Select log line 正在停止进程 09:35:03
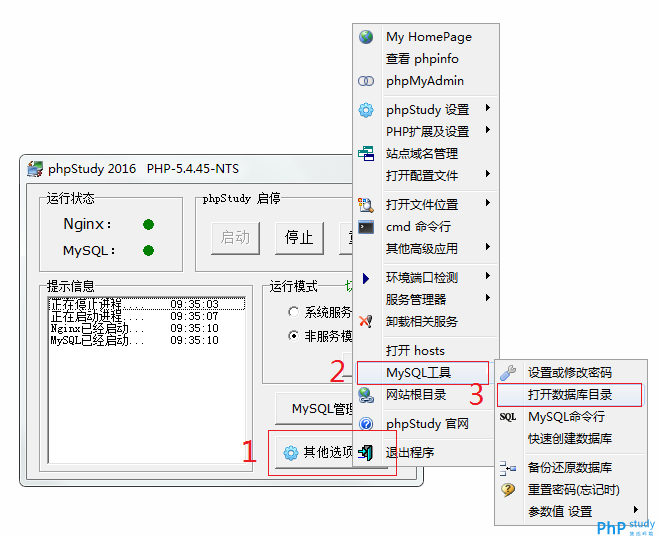The width and height of the screenshot is (661, 537). point(147,304)
